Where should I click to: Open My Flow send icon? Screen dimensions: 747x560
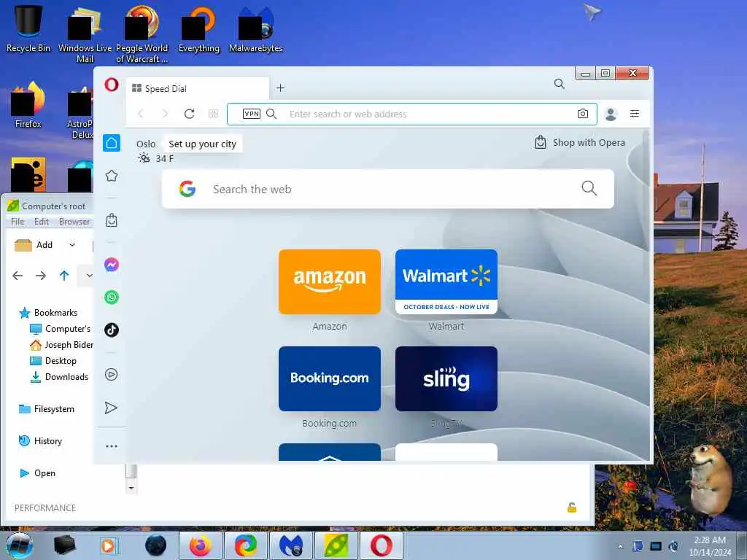(x=111, y=408)
